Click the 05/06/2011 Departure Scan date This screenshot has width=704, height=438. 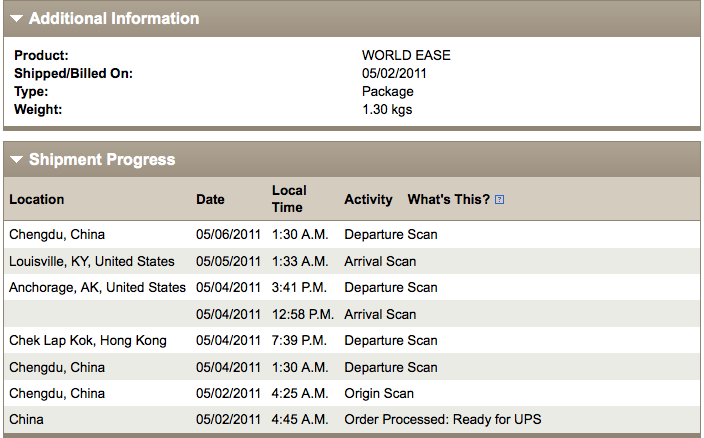tap(228, 235)
